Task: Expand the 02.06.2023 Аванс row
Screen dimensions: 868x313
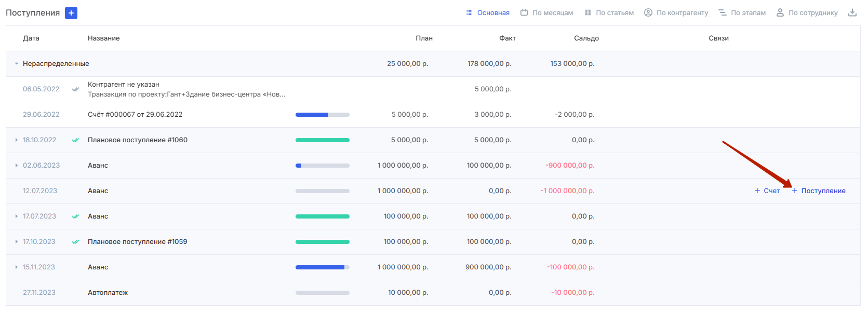Action: pos(17,166)
